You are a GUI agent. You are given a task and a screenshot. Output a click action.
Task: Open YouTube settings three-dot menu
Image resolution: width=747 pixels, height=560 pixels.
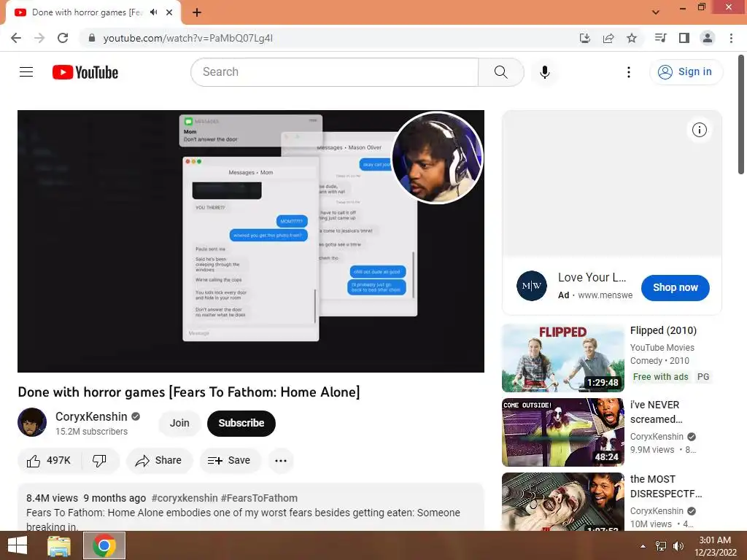click(628, 72)
